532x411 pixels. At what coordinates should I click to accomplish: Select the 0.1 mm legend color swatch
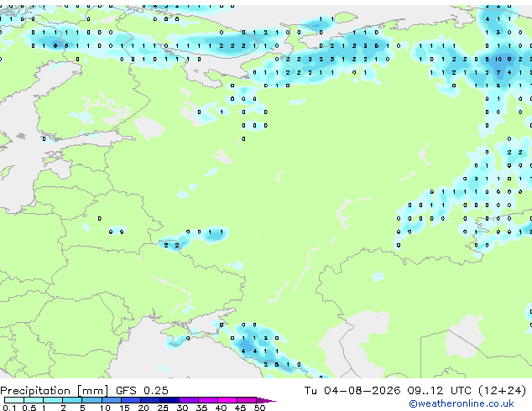tap(14, 400)
